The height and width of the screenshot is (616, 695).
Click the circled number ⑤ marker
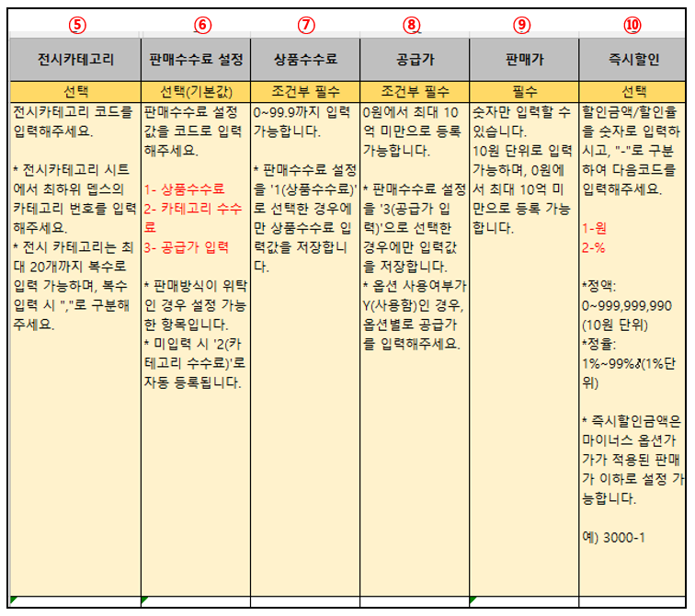(75, 25)
